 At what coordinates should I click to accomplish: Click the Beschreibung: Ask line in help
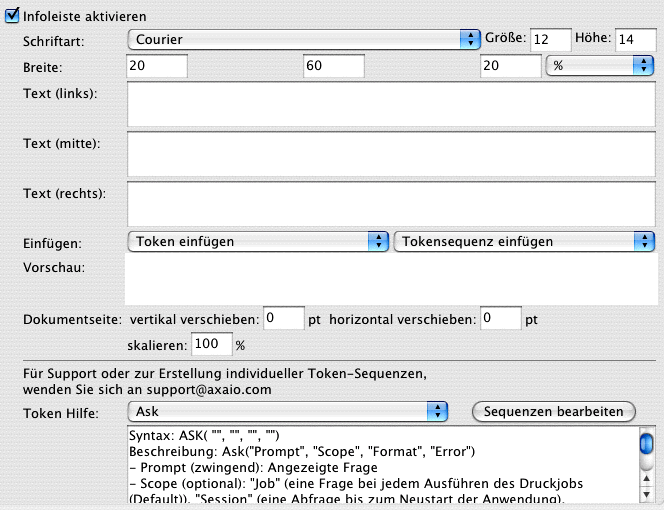(302, 452)
